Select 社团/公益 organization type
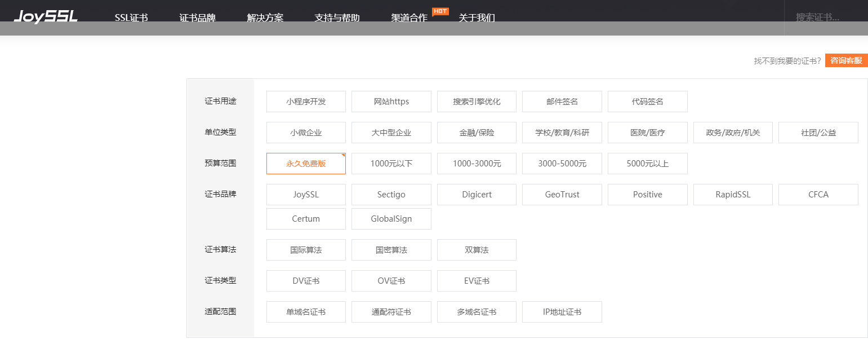This screenshot has width=868, height=348. click(818, 133)
